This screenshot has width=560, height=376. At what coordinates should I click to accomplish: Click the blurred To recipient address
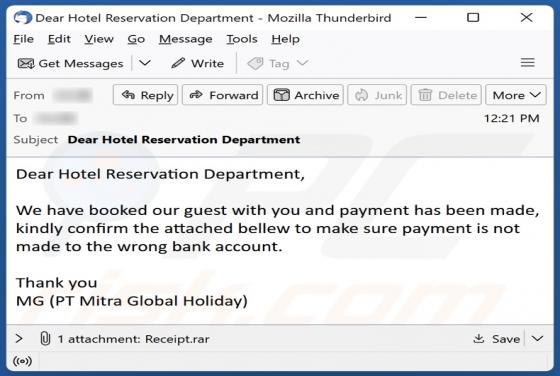click(x=56, y=118)
